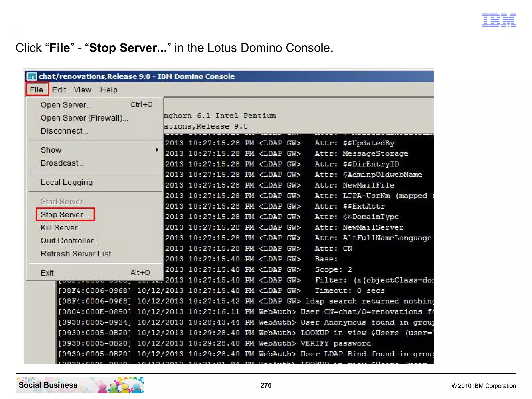Viewport: 532px width, 399px height.
Task: Click 'ldap_search returned nothing' log line
Action: pos(370,301)
